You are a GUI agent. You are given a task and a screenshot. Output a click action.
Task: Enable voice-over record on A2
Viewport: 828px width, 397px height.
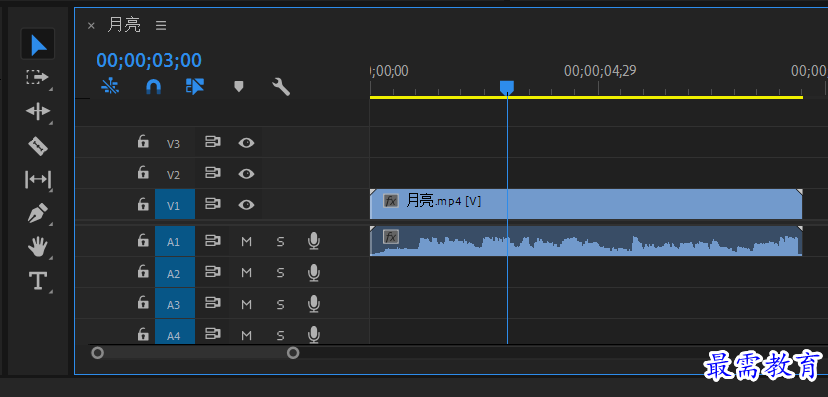pos(314,272)
